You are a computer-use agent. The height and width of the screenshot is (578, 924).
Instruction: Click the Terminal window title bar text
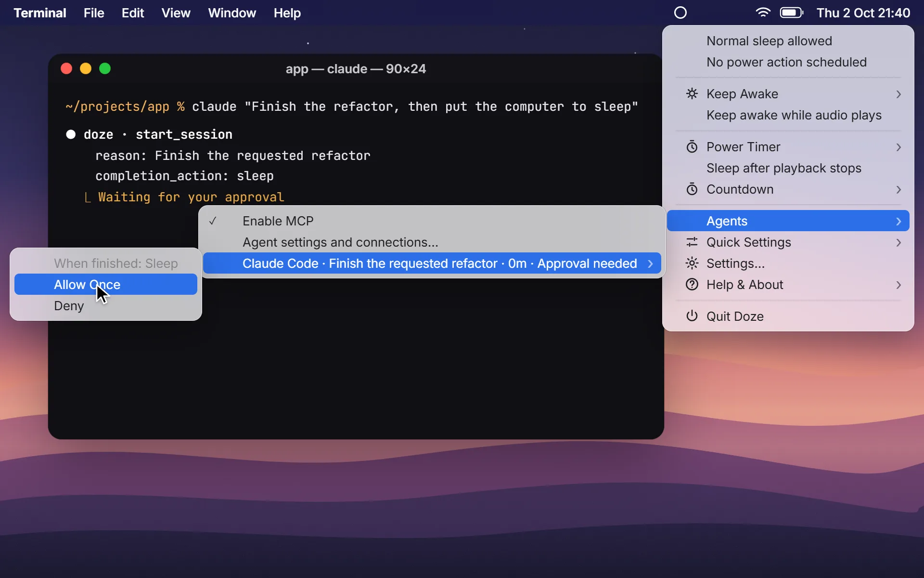click(356, 69)
